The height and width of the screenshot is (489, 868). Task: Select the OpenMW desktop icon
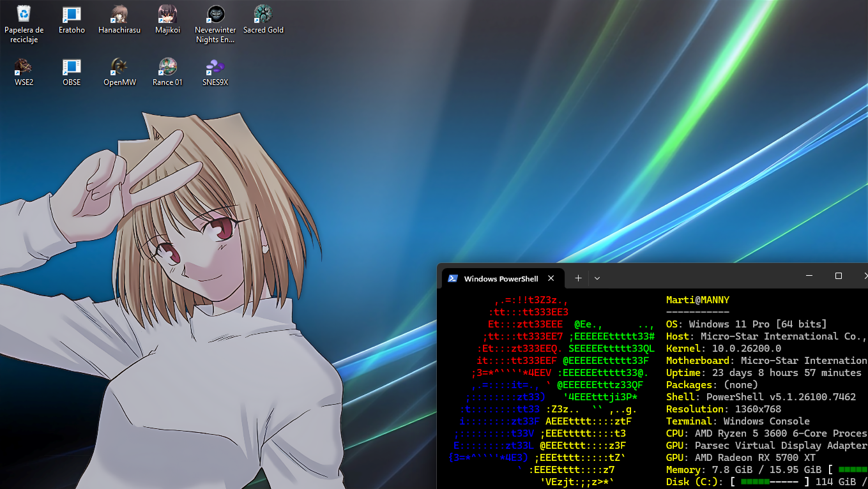click(x=119, y=72)
